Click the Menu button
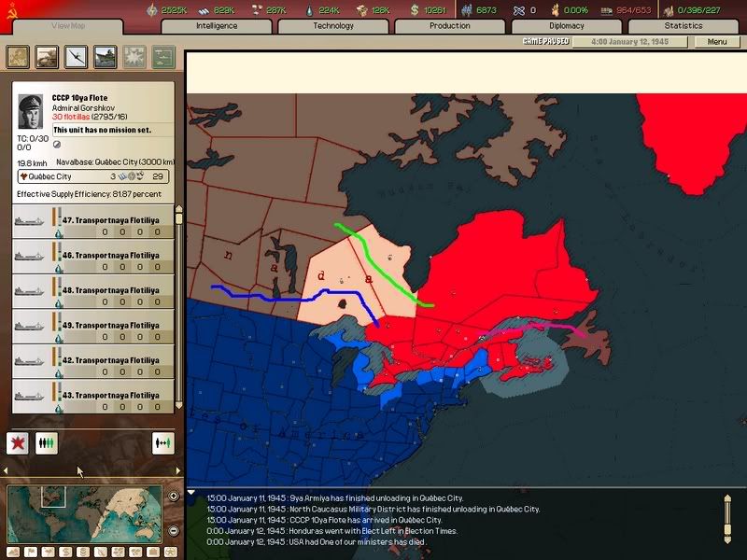747x560 pixels. 717,42
